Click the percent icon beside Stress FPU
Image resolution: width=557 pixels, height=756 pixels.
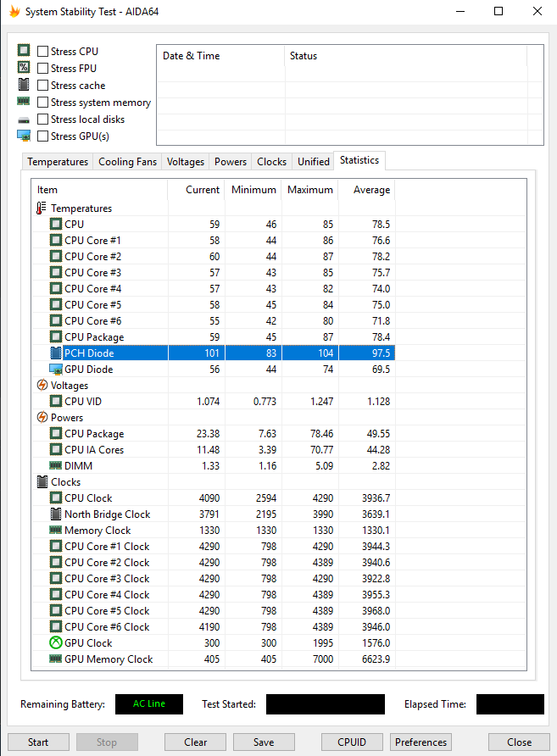(x=24, y=67)
